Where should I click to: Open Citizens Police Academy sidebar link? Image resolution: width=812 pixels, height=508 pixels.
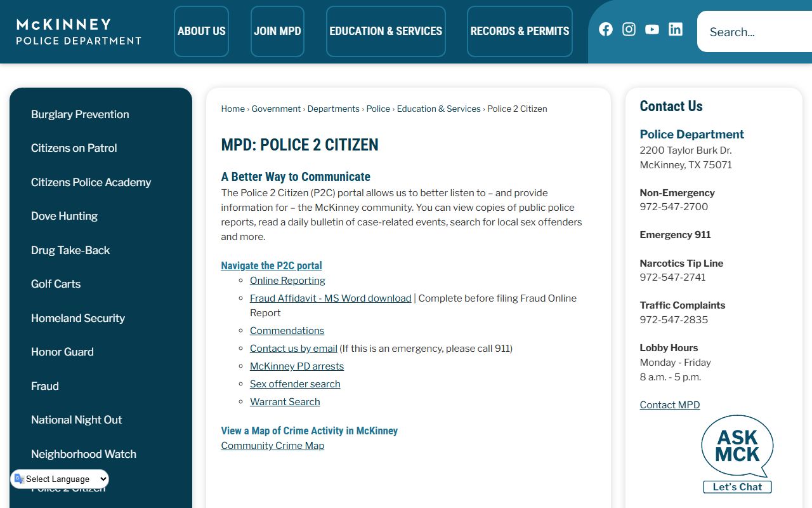[91, 182]
